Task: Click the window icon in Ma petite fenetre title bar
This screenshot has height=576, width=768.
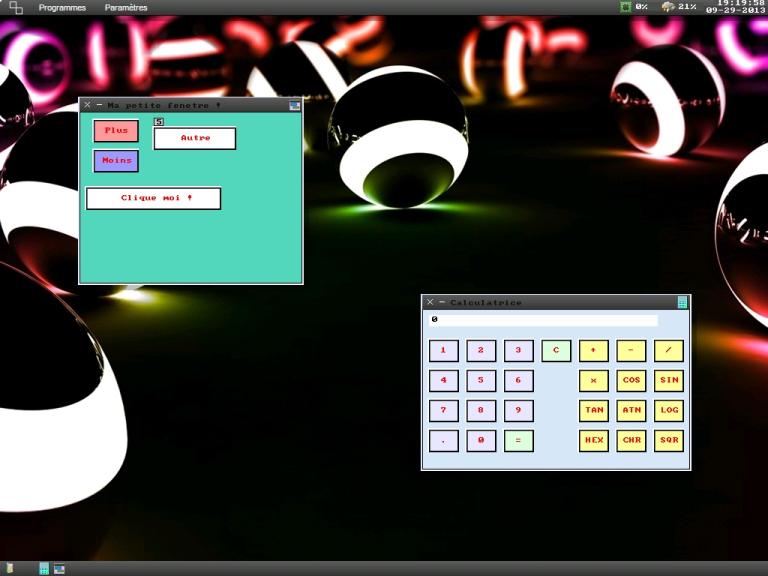Action: click(294, 105)
